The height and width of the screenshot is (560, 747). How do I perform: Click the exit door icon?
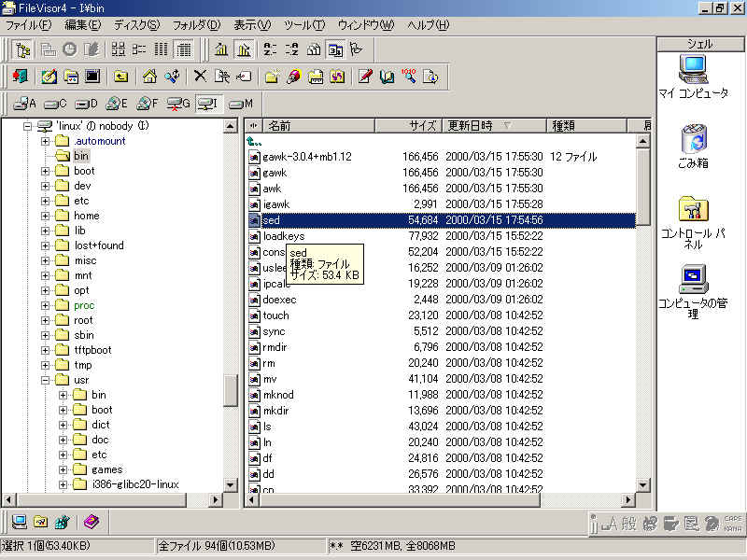point(20,77)
